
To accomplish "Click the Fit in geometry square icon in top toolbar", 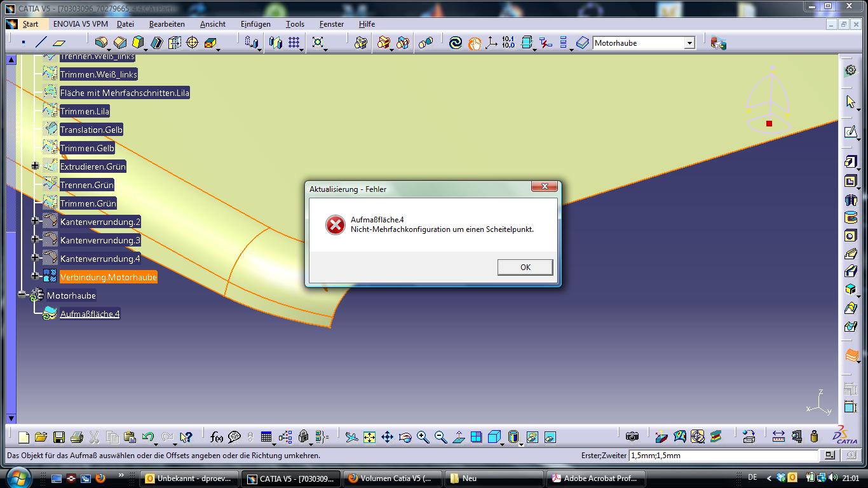I will click(318, 43).
